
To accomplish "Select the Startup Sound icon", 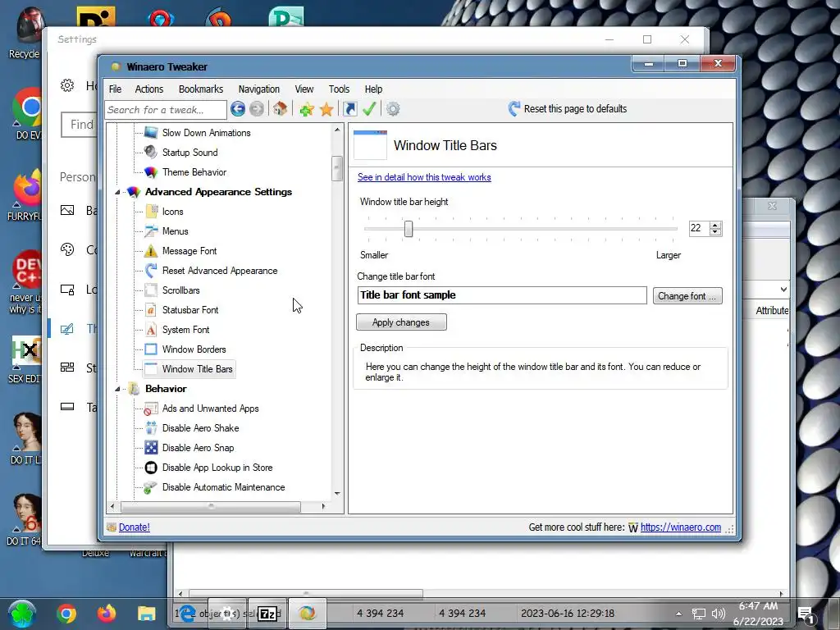I will (151, 152).
